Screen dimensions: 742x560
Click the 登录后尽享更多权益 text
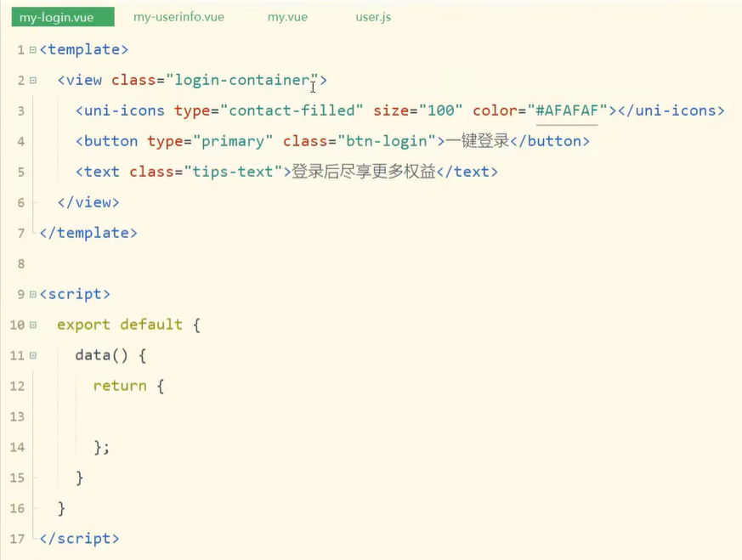coord(364,172)
